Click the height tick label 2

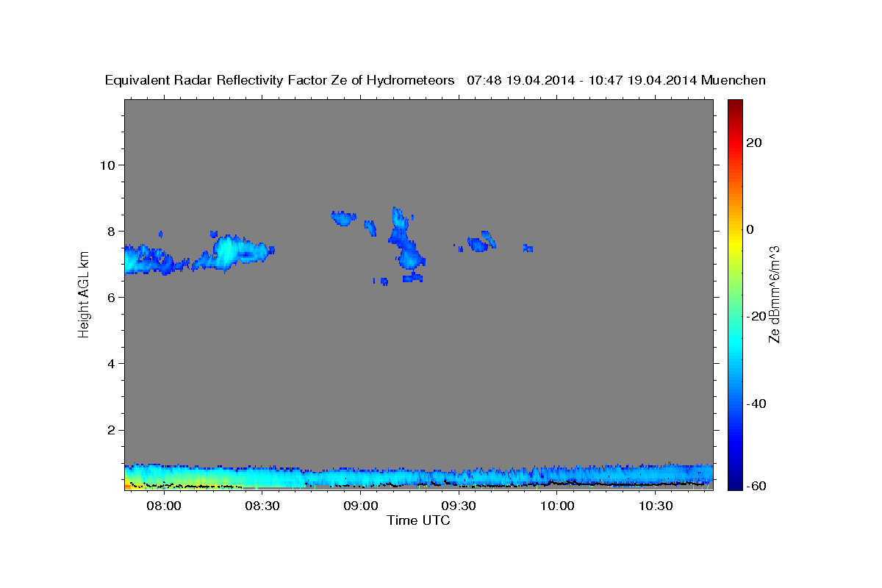click(110, 430)
